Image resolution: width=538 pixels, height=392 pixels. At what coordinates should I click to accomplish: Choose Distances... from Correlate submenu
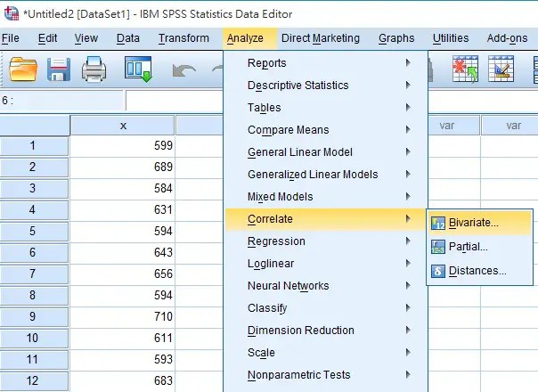tap(480, 271)
